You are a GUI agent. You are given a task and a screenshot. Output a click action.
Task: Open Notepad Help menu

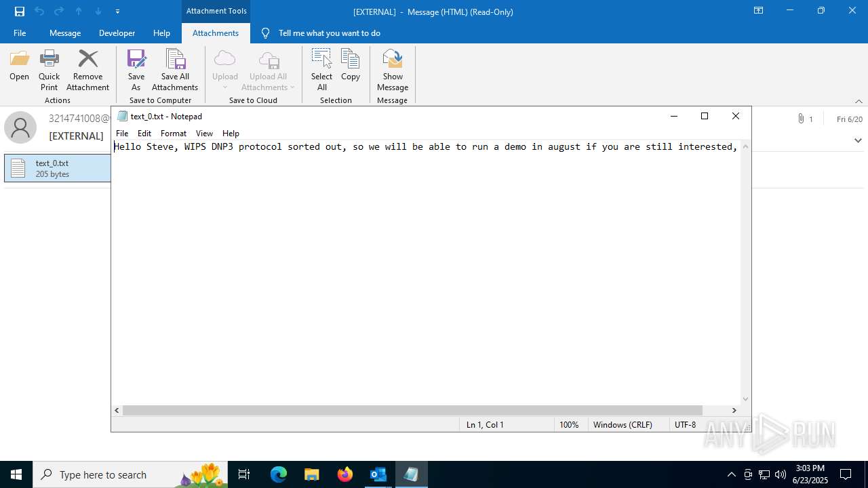tap(231, 134)
